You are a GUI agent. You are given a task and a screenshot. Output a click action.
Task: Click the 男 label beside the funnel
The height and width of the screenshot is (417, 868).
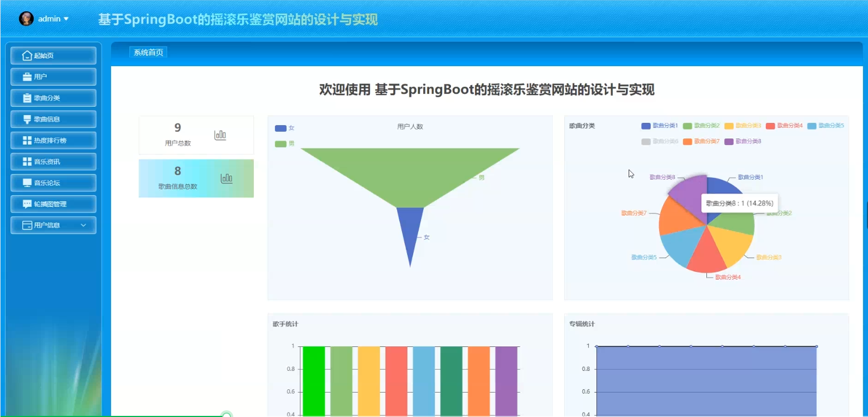(481, 177)
